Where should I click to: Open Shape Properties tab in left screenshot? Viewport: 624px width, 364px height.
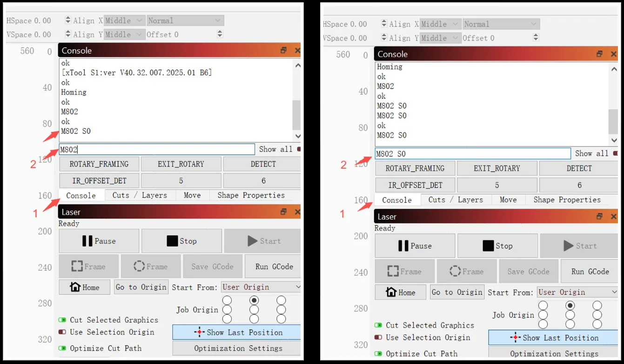click(251, 195)
